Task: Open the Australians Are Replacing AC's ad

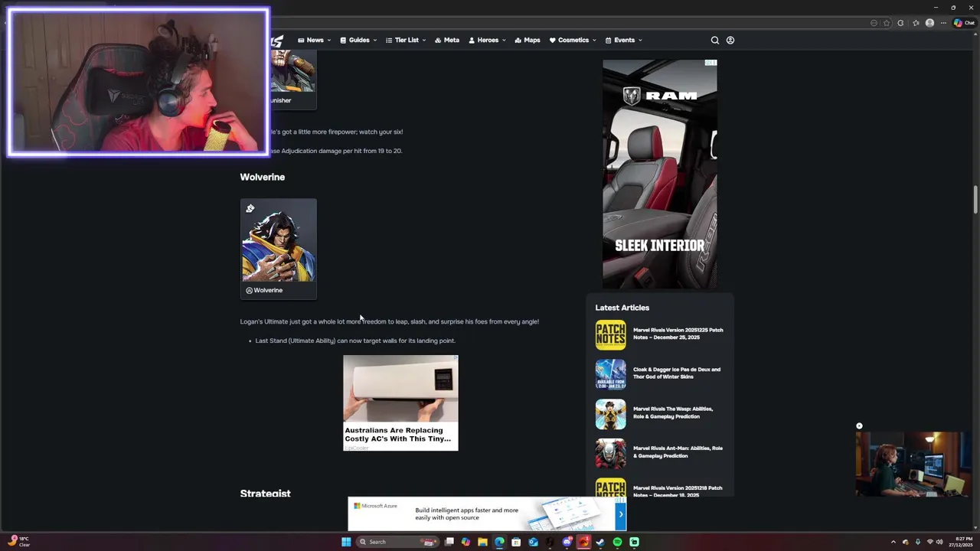Action: tap(400, 403)
